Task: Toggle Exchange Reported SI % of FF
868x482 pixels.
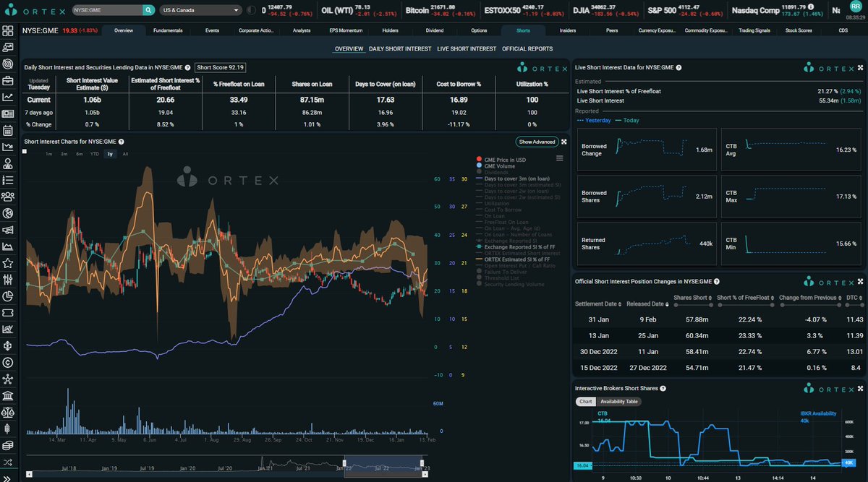Action: (517, 246)
